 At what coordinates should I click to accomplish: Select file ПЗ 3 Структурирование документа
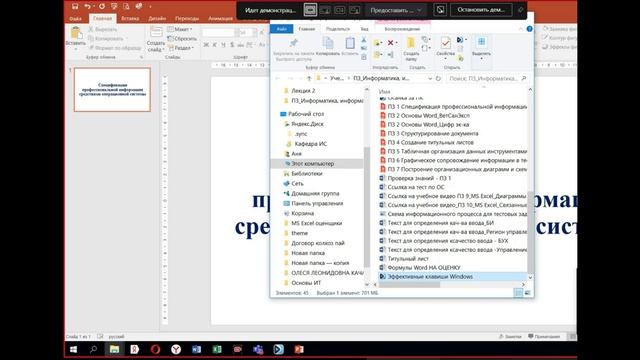pyautogui.click(x=433, y=133)
